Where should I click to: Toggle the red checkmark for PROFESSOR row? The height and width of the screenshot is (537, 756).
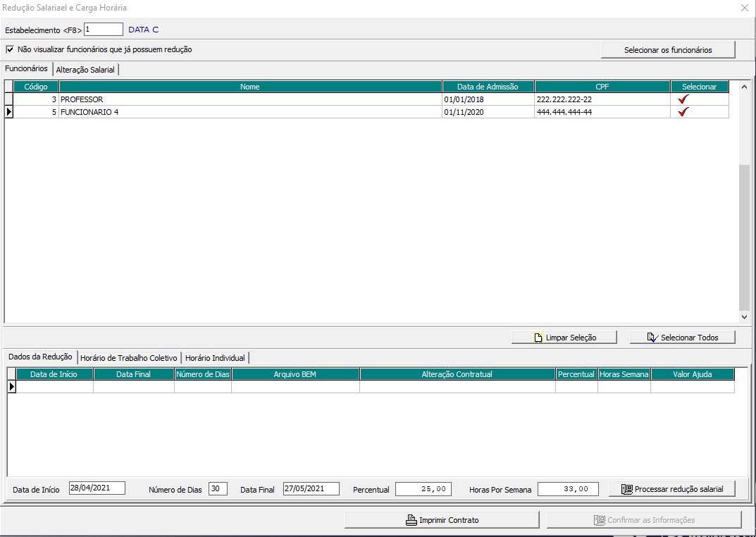(x=683, y=99)
